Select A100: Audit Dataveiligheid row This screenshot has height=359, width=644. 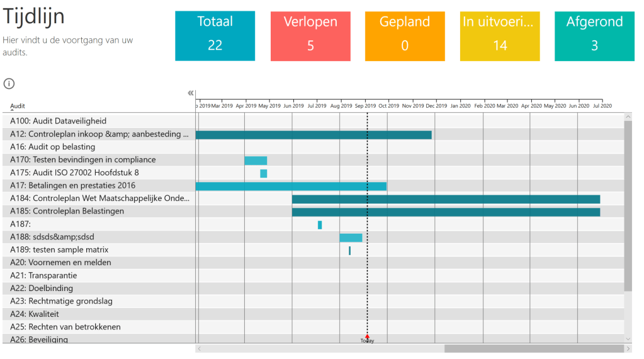coord(59,121)
